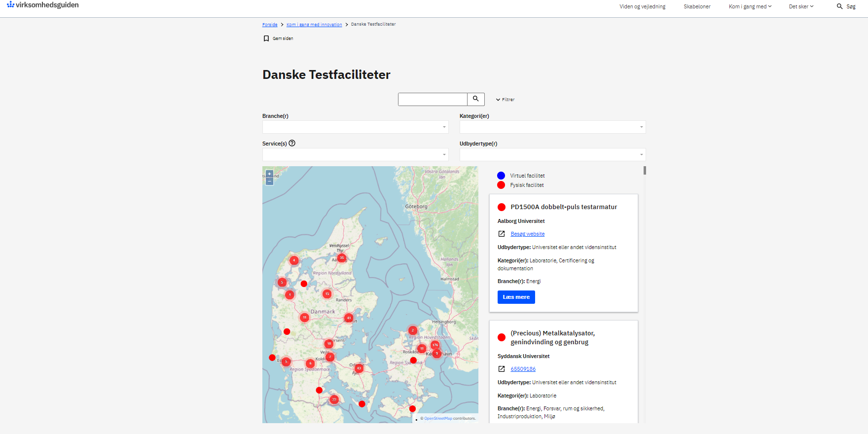Collapse the Filtrer section
The image size is (868, 434).
point(505,100)
